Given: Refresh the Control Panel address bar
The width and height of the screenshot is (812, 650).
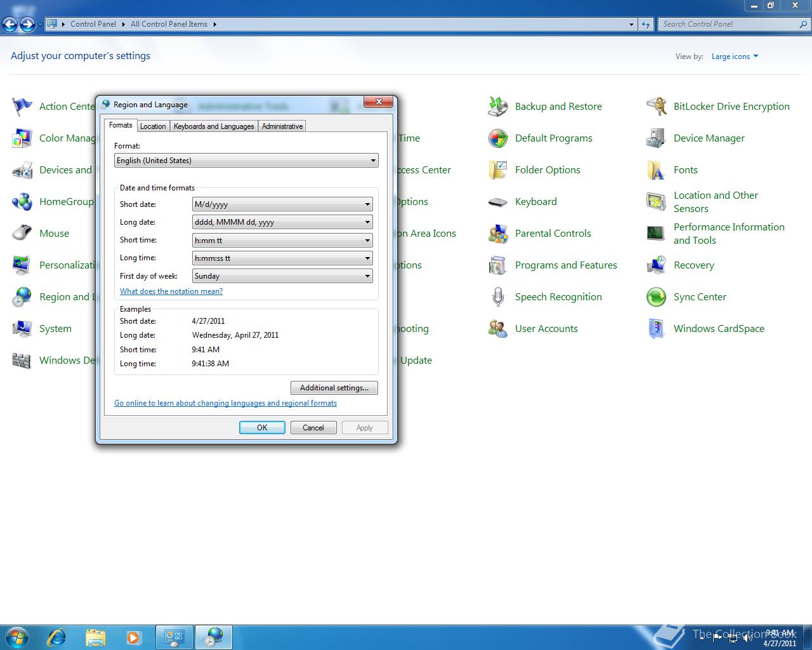Looking at the screenshot, I should point(646,24).
